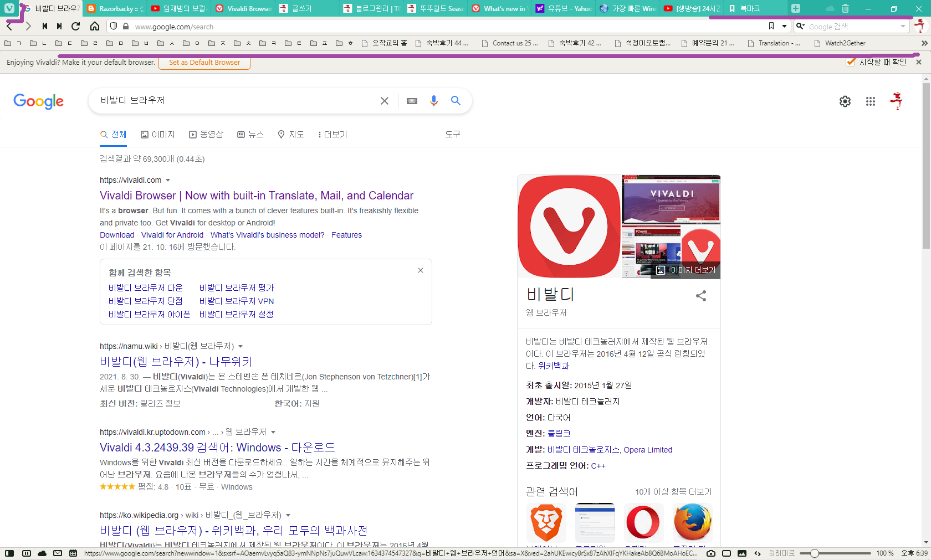Image resolution: width=931 pixels, height=560 pixels.
Task: Open synced tabs cloud icon in tab bar
Action: [830, 8]
